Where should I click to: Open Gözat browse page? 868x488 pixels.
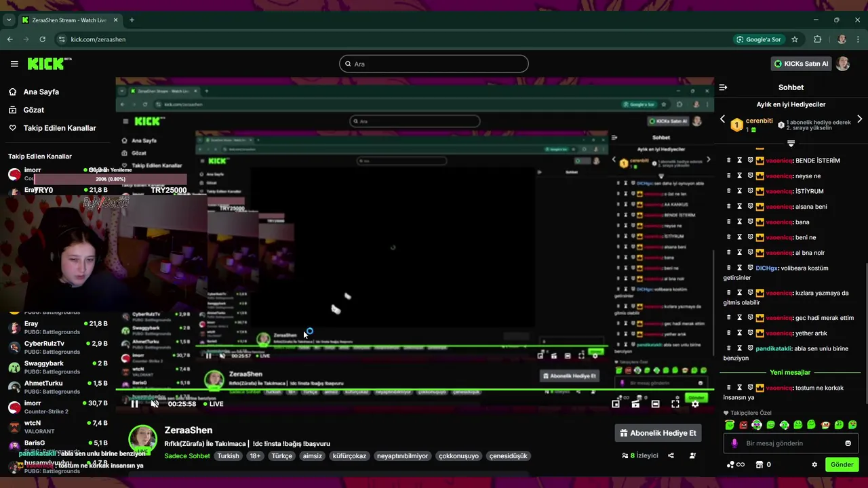click(34, 110)
